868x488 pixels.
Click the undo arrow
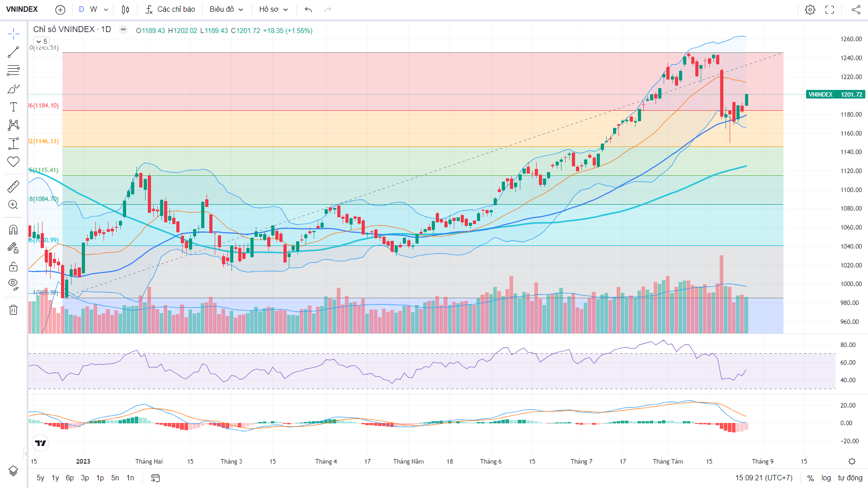point(308,9)
